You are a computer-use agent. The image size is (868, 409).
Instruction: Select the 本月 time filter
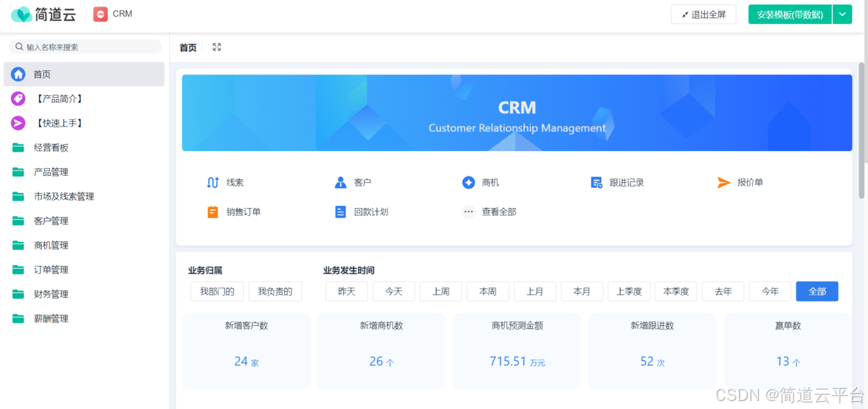tap(582, 291)
